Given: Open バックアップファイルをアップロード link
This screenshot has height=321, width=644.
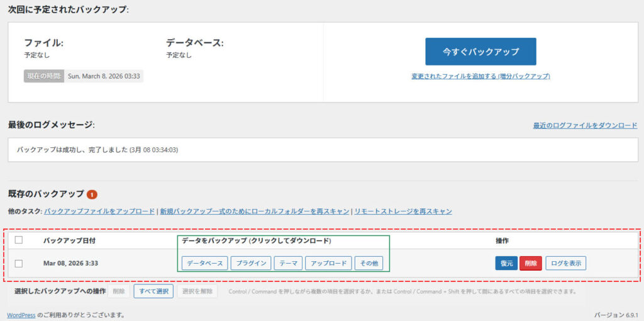Looking at the screenshot, I should (99, 211).
